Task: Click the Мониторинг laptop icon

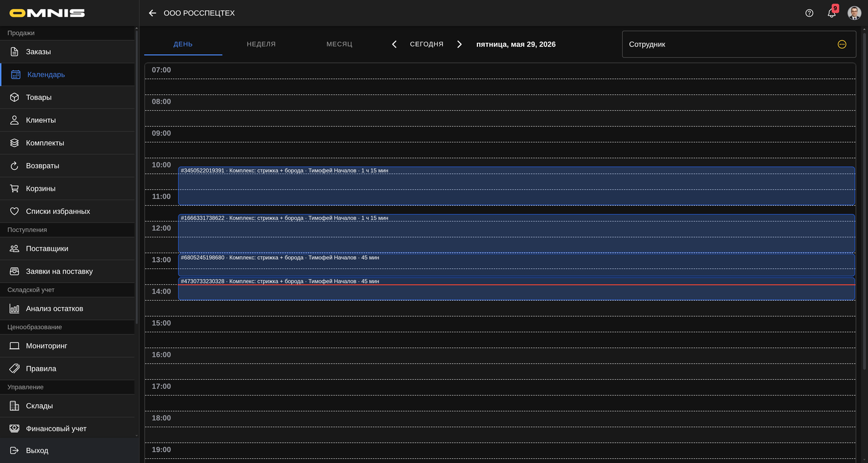Action: pos(14,346)
